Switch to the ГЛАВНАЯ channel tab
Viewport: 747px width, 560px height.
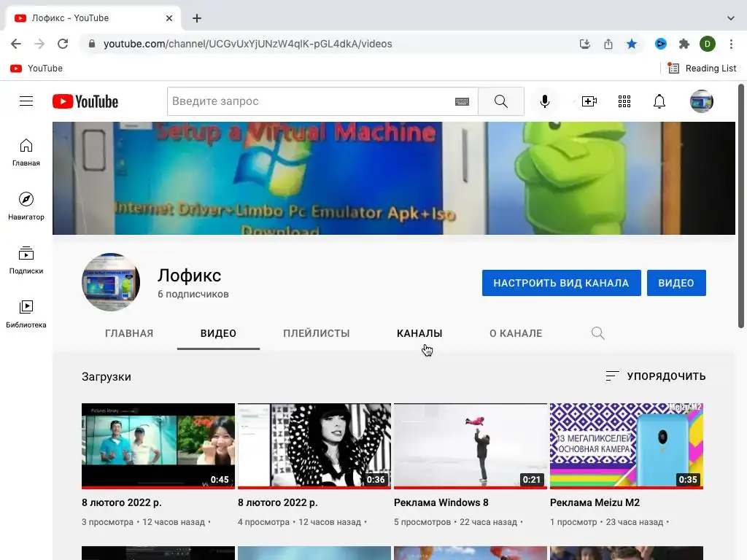coord(129,333)
